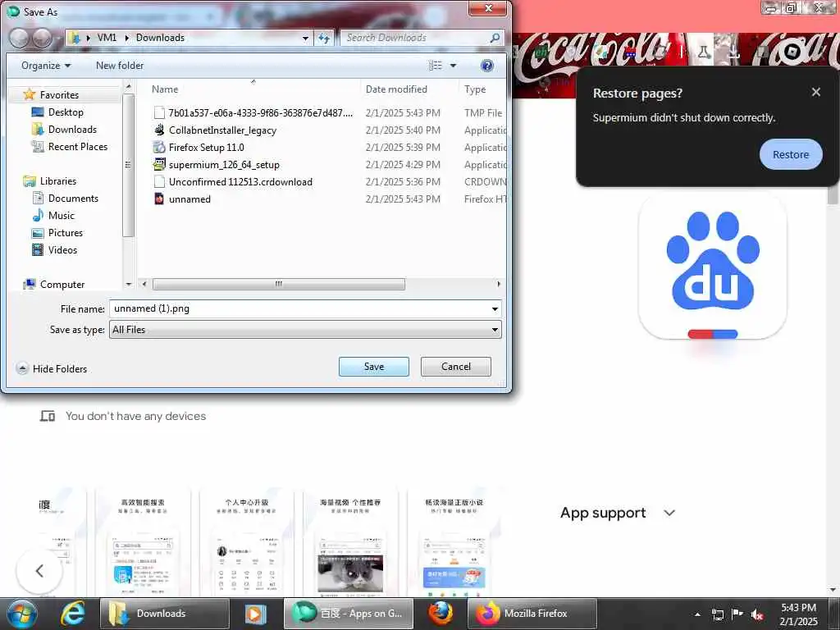Open the Windows Start orb
This screenshot has height=630, width=840.
point(22,614)
